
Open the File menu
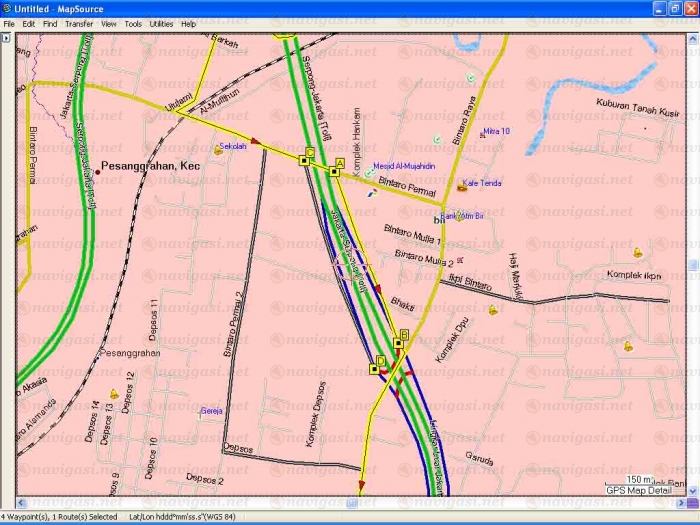point(9,23)
